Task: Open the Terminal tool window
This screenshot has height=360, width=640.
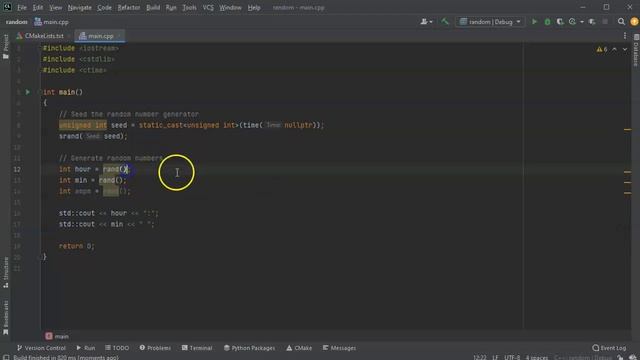Action: pos(197,348)
